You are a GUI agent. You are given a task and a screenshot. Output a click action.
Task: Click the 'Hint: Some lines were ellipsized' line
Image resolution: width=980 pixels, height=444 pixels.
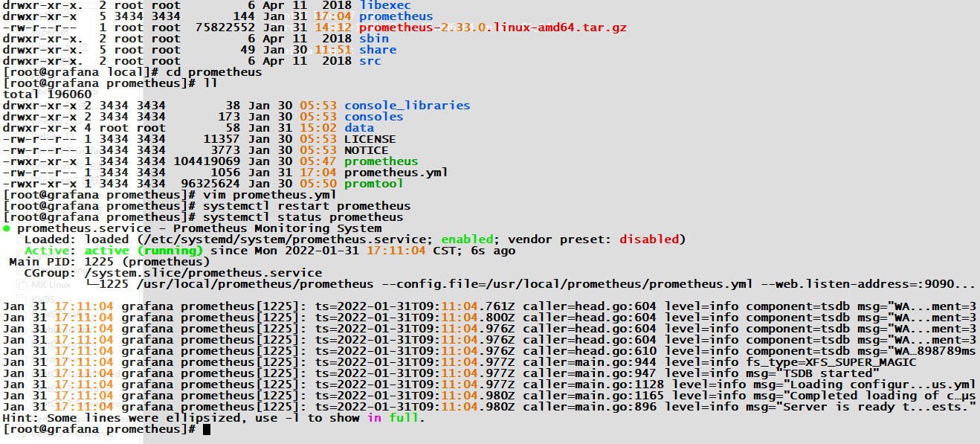pos(214,418)
